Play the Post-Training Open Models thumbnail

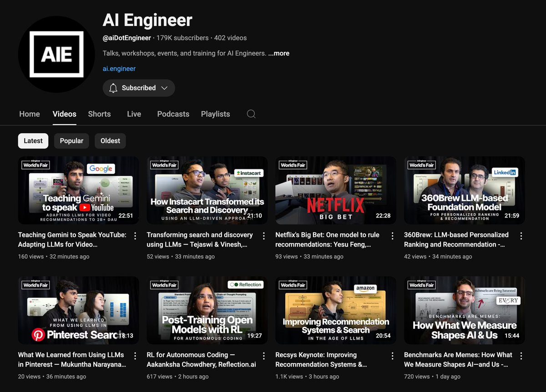coord(207,310)
